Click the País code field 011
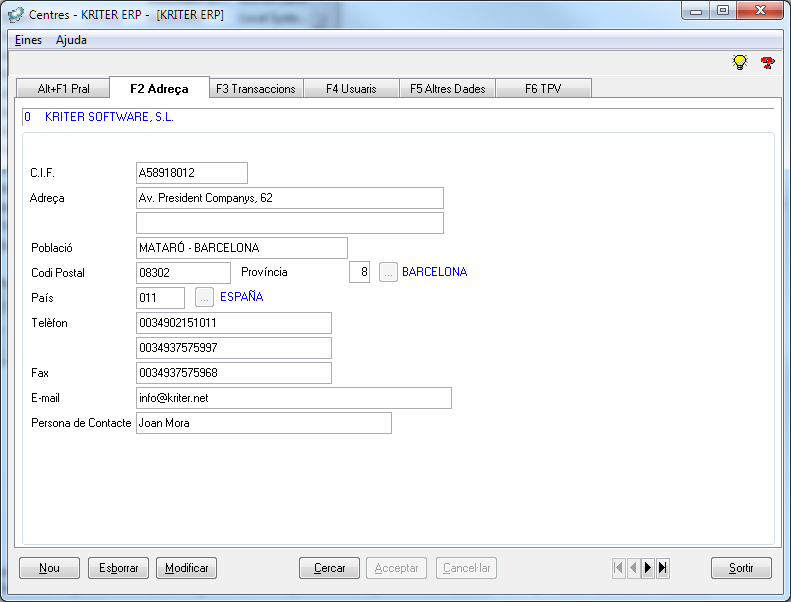Viewport: 791px width, 602px height. (160, 298)
